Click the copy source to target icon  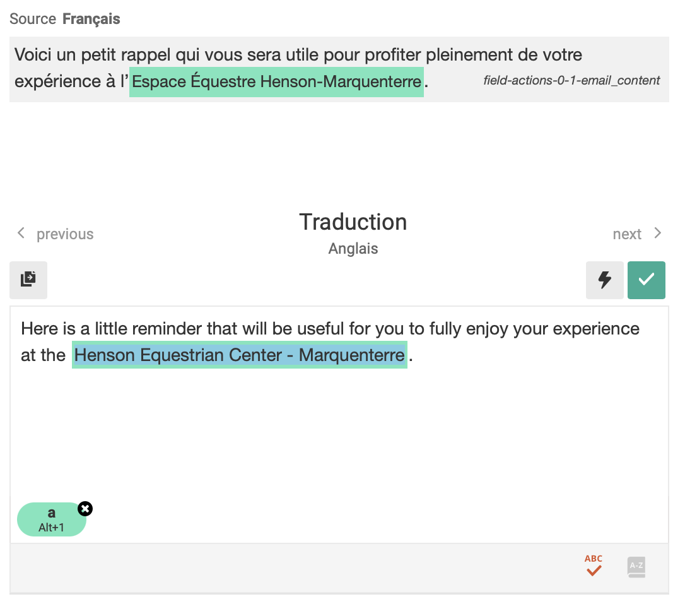click(28, 280)
